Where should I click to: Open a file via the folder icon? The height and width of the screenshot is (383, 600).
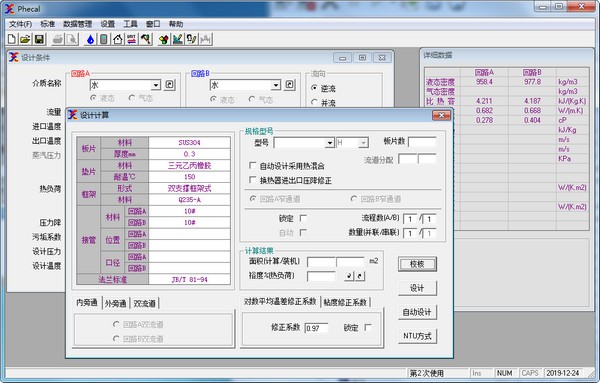(25, 39)
